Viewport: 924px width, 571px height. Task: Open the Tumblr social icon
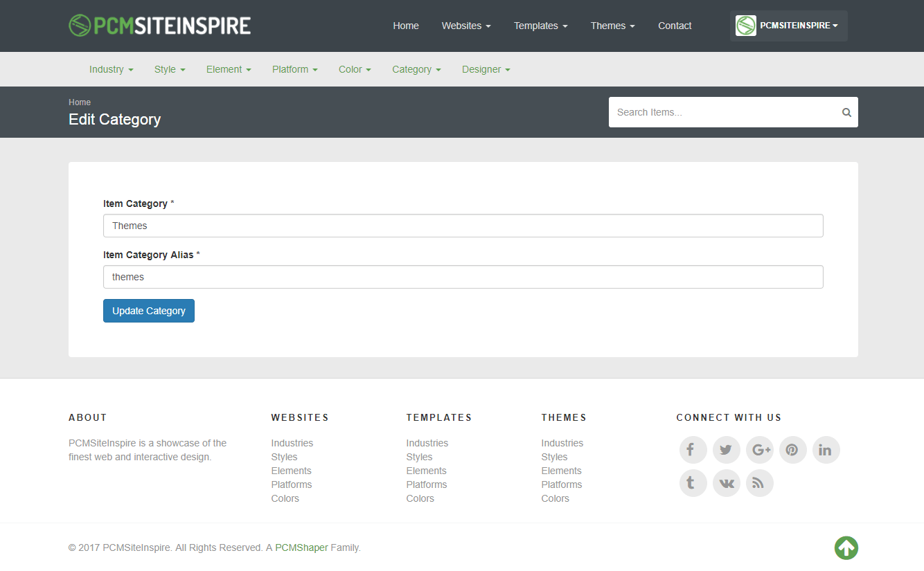click(x=693, y=483)
